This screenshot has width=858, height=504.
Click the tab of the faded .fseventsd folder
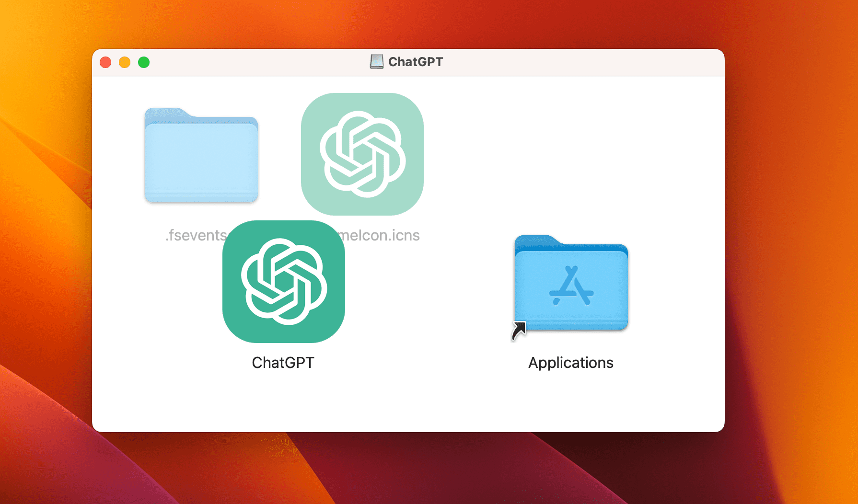click(165, 113)
